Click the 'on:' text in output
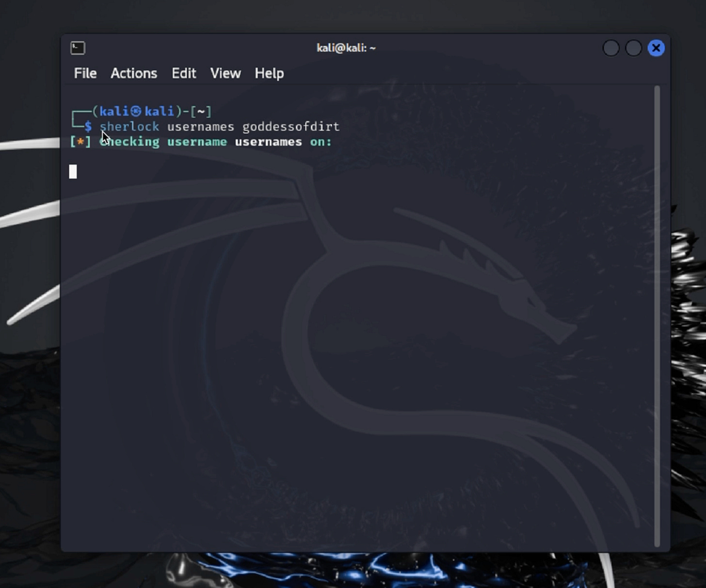The image size is (706, 588). click(x=321, y=142)
